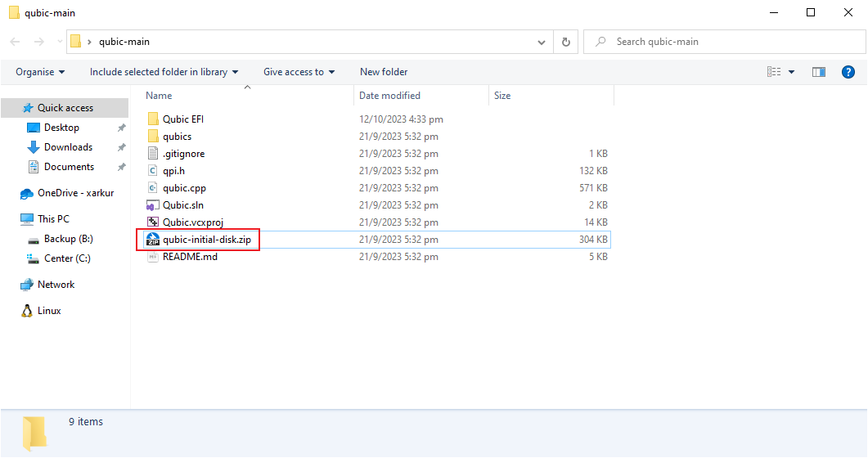Click the Quick access star icon
Viewport: 868px width, 458px height.
point(28,108)
